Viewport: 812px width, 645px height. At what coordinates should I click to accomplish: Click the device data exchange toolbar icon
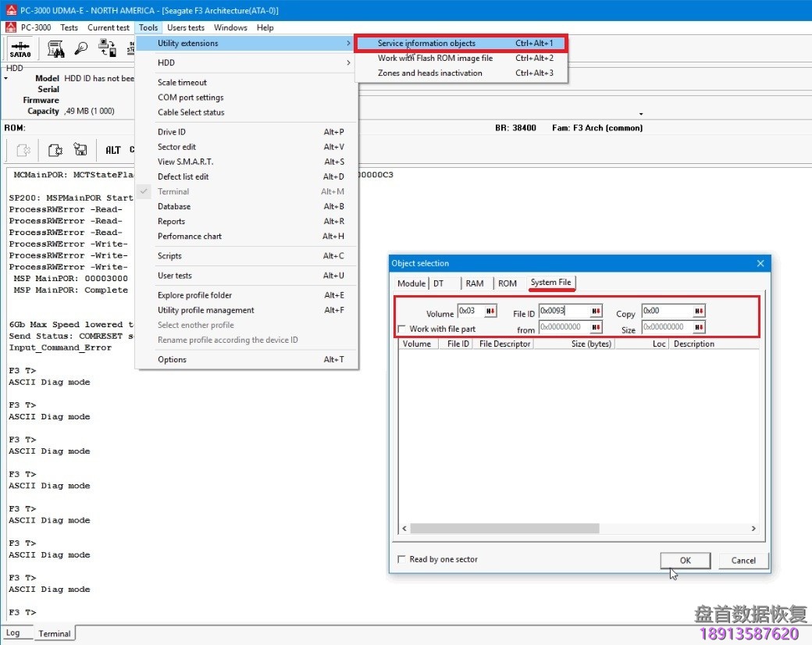click(x=107, y=47)
